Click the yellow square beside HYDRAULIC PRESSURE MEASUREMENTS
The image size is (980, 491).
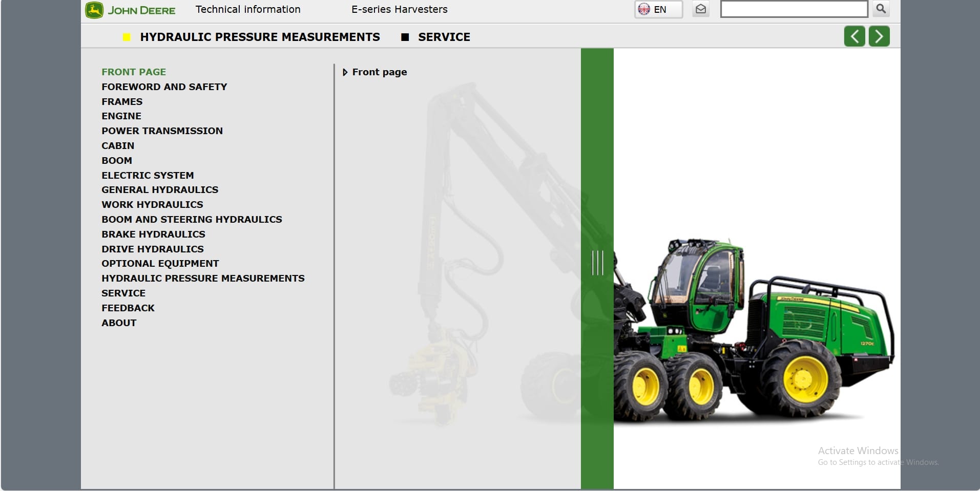pos(127,37)
